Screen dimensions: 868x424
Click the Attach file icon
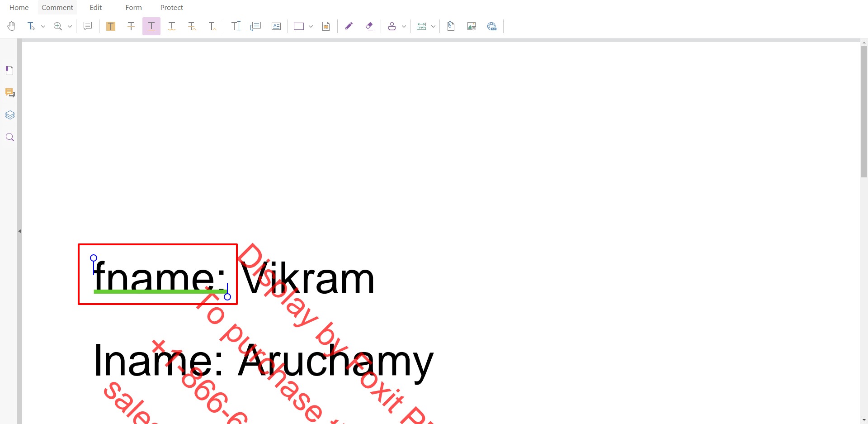coord(451,26)
